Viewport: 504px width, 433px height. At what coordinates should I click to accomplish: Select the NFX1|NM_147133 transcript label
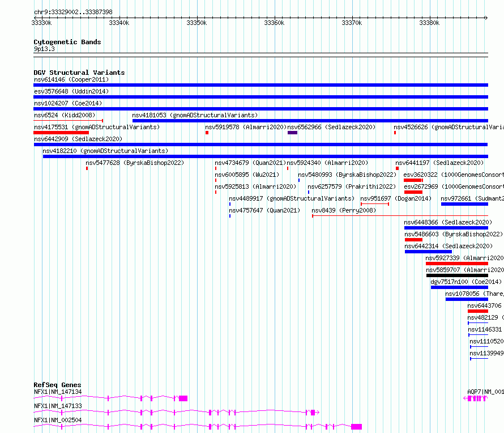58,406
